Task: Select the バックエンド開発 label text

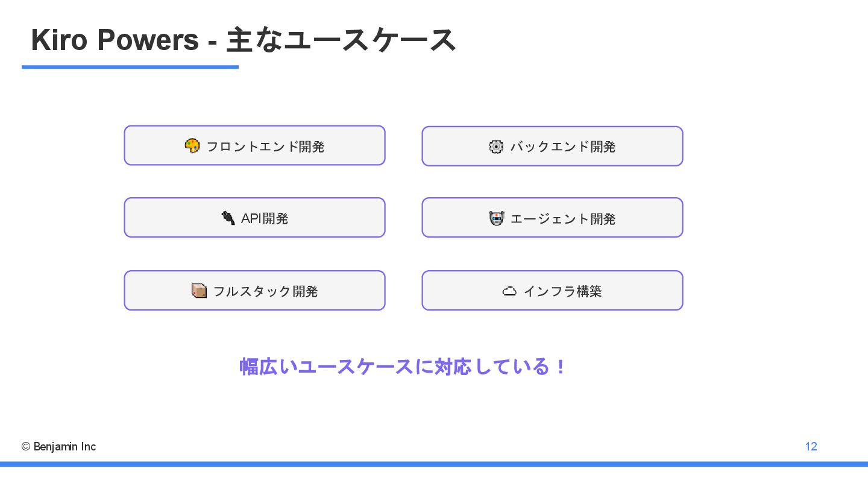Action: click(x=562, y=147)
